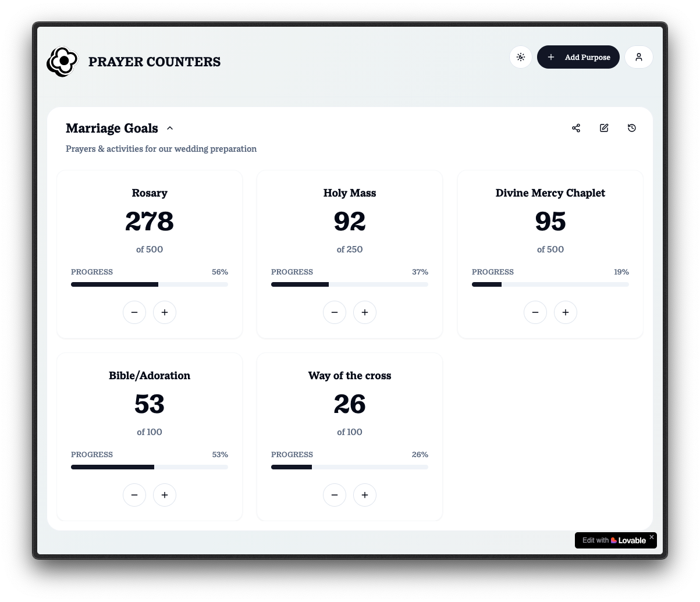Viewport: 700px width, 602px height.
Task: Open the Edit with Lovable link
Action: (x=613, y=540)
